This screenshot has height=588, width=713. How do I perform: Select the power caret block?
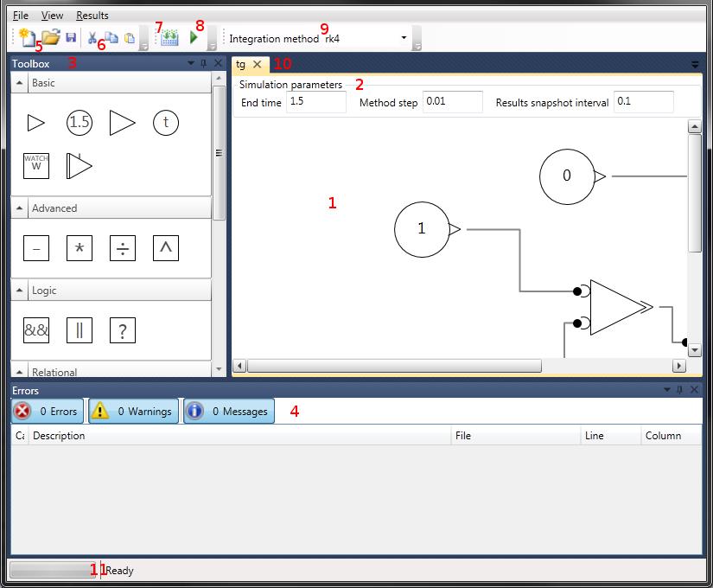tap(166, 248)
